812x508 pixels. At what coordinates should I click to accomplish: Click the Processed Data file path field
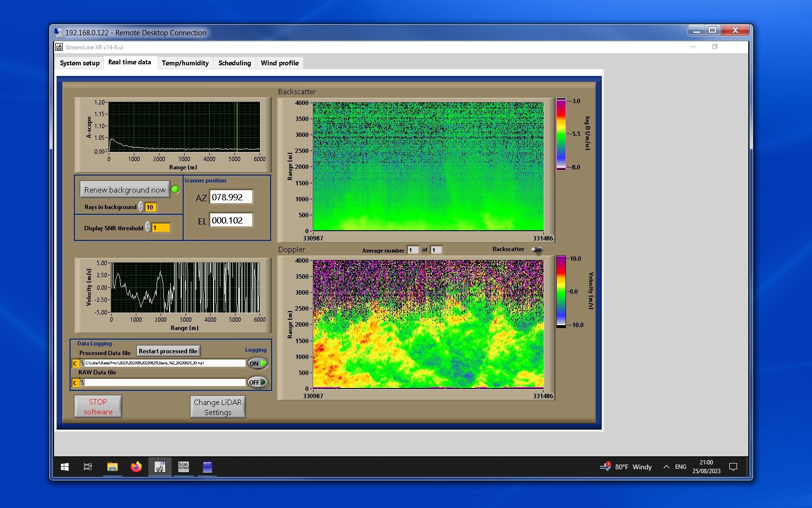click(164, 363)
